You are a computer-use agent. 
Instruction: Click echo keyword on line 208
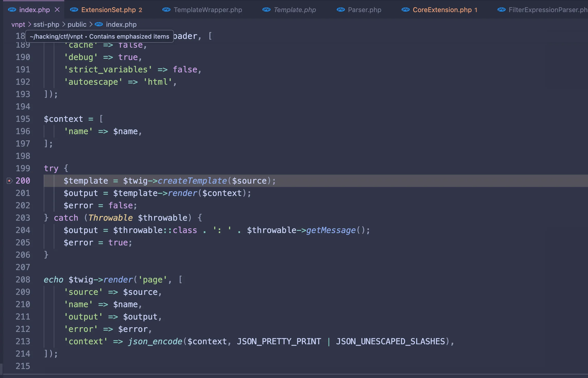point(54,280)
